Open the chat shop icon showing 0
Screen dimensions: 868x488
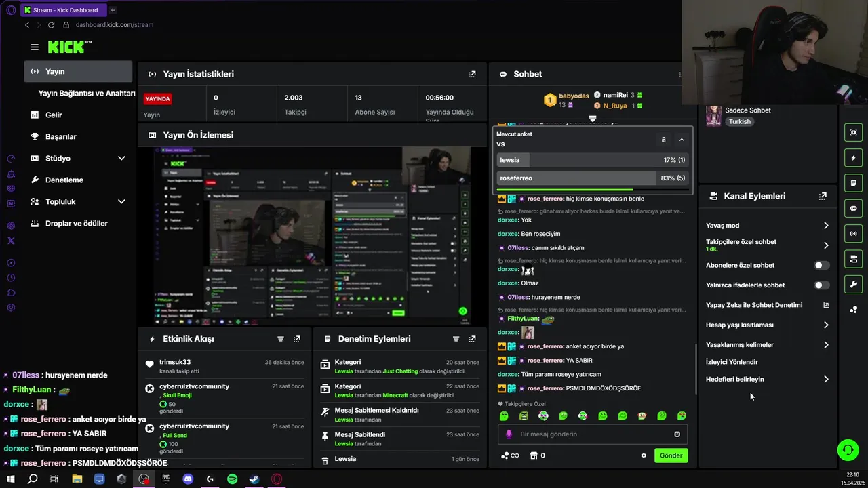[x=538, y=455]
